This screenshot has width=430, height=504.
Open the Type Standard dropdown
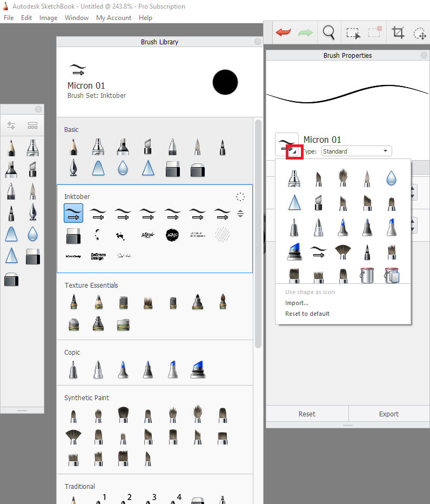tap(357, 151)
